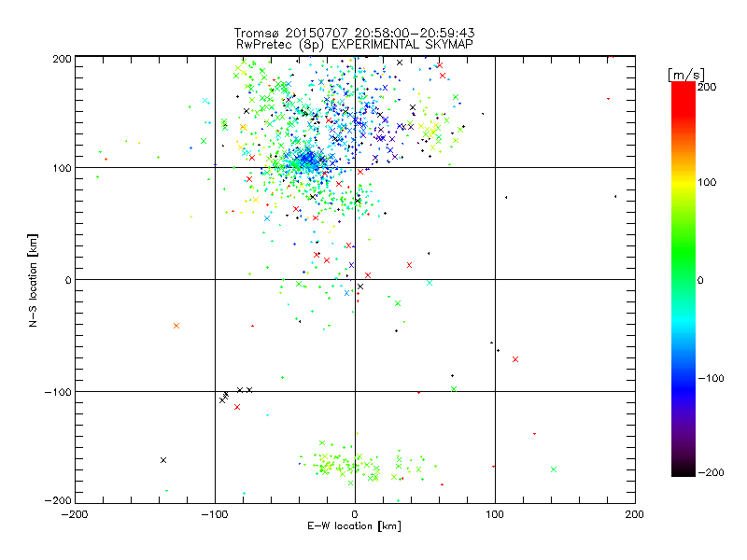
Task: Click colorbar tick label '0'
Action: [701, 280]
